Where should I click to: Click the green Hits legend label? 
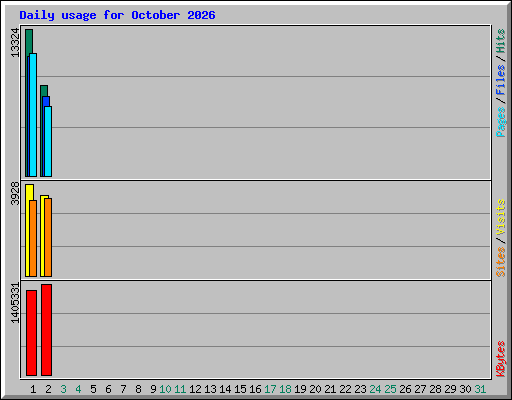coord(500,41)
